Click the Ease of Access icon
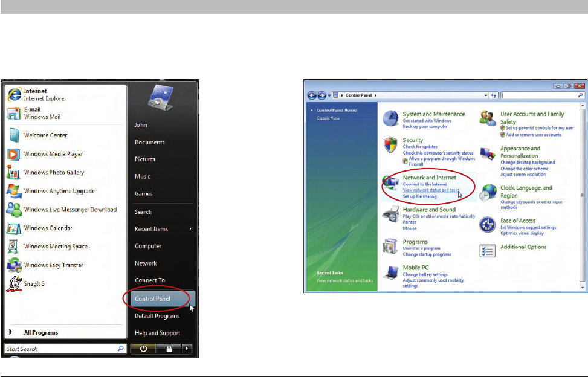Screen dimensions: 588x377 488,225
